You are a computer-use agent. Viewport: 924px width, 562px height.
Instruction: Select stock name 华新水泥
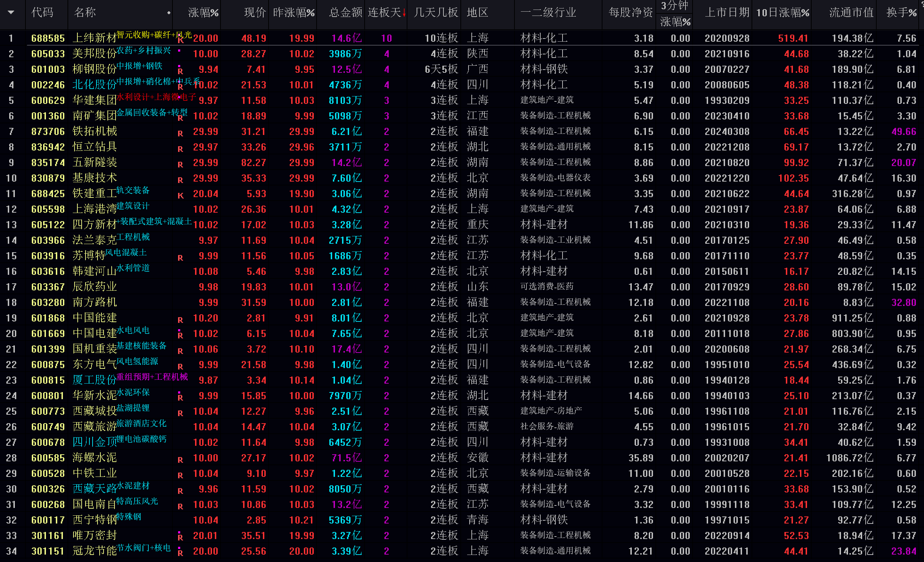coord(94,396)
